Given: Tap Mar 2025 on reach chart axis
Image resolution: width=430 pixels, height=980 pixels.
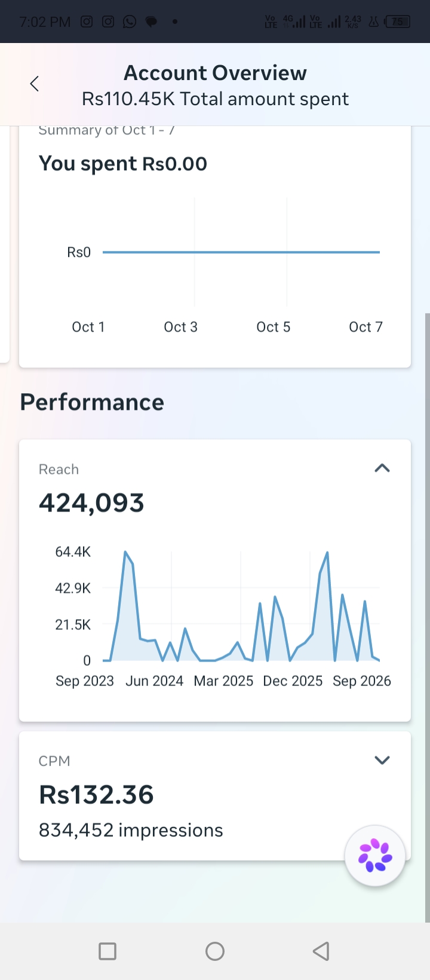Looking at the screenshot, I should 223,681.
